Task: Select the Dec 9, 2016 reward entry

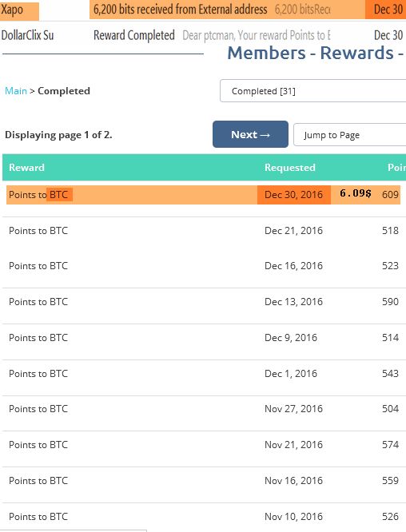Action: click(x=204, y=338)
